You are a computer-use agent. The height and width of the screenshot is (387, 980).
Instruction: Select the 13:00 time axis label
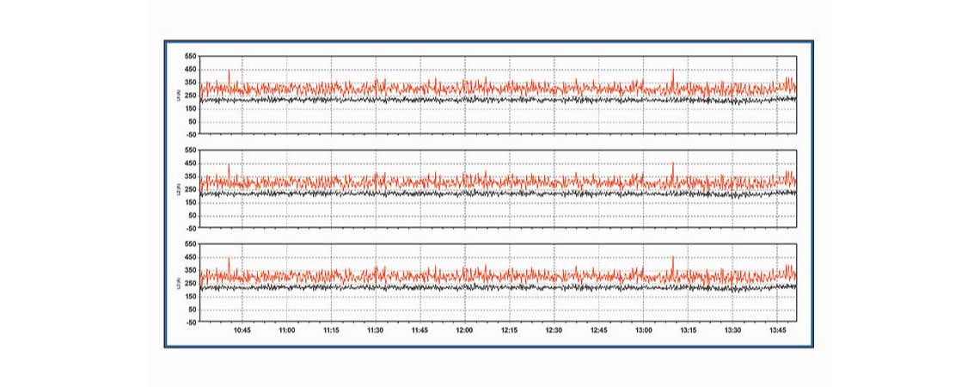(x=643, y=329)
